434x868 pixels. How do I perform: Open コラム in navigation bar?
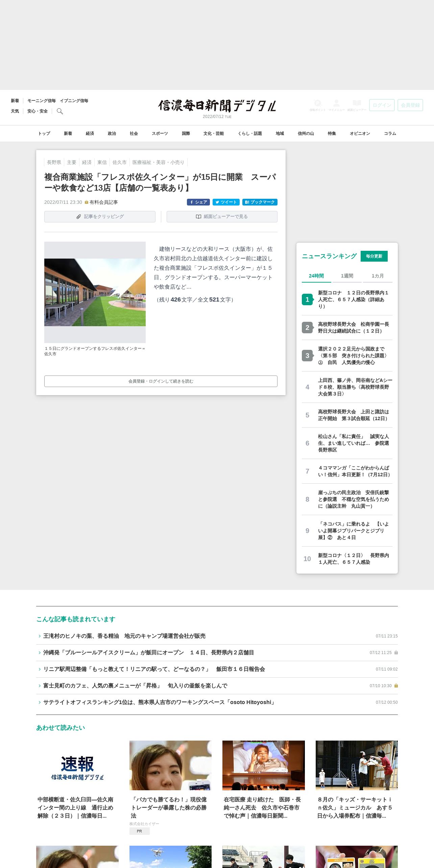[390, 134]
